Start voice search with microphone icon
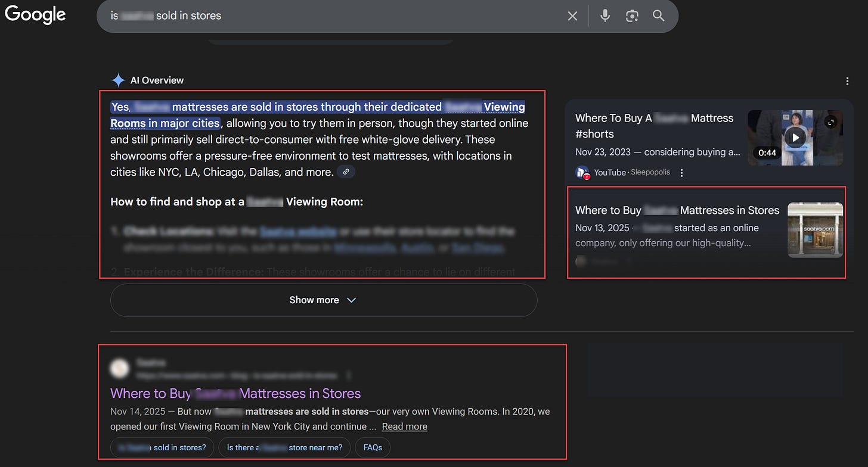 click(x=605, y=16)
